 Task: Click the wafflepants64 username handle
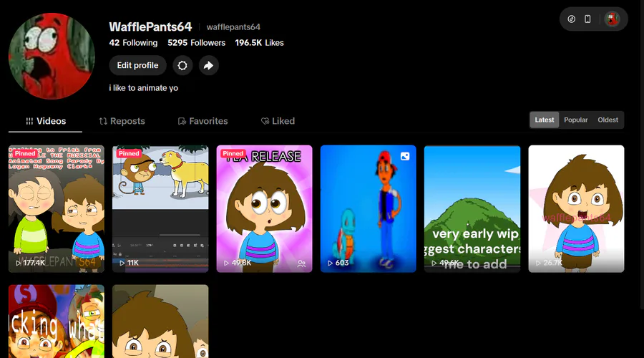click(x=233, y=27)
